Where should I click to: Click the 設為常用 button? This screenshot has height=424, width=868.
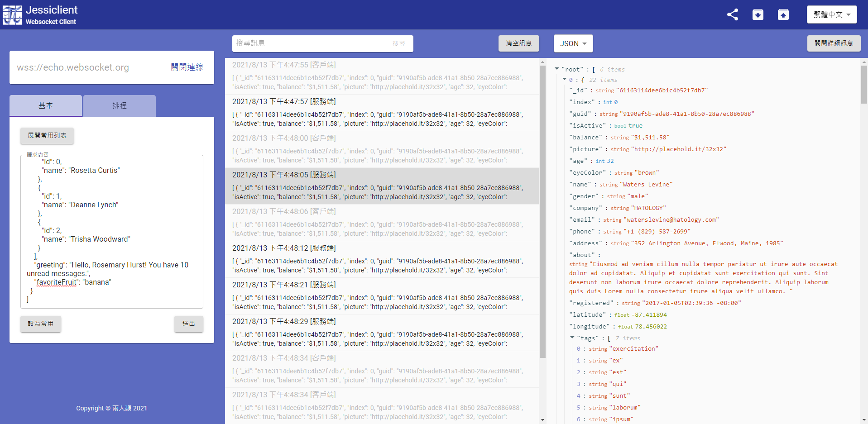(x=41, y=324)
